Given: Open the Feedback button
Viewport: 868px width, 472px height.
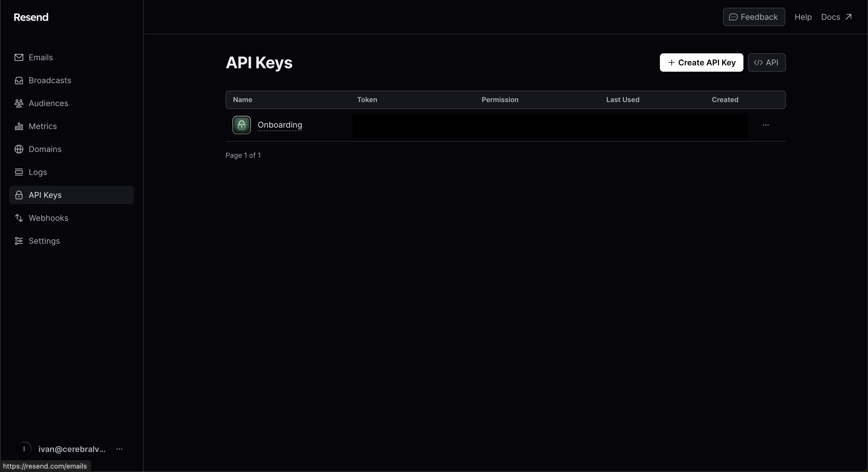Looking at the screenshot, I should pyautogui.click(x=754, y=17).
